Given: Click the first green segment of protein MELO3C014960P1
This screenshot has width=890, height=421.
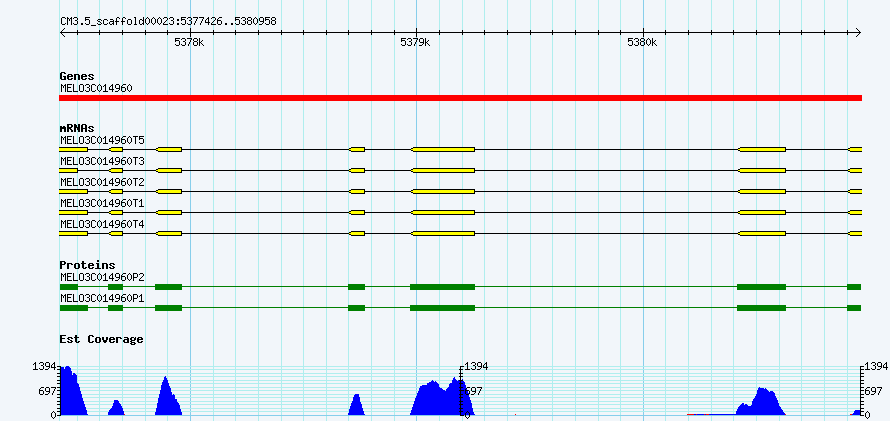Looking at the screenshot, I should pos(74,308).
